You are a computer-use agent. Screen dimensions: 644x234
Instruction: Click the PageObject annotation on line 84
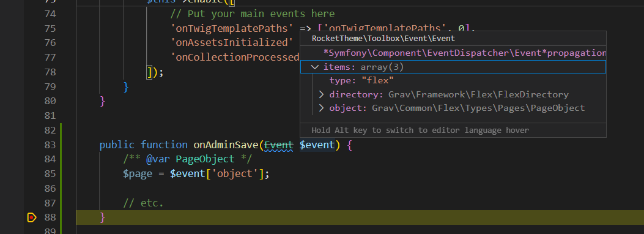pos(205,159)
